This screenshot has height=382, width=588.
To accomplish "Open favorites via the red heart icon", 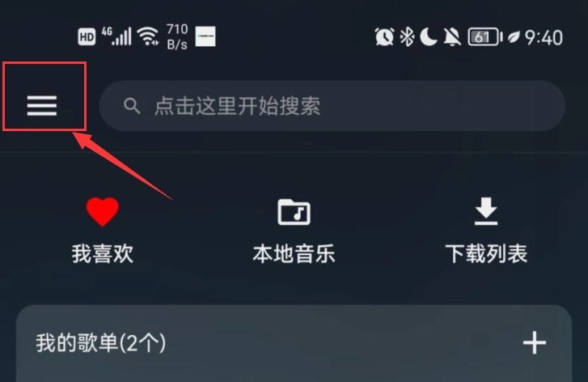I will 103,212.
